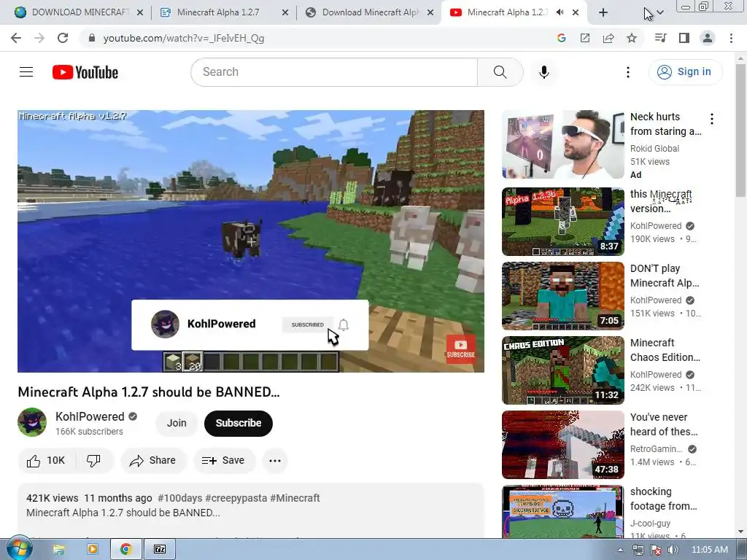Open Windows Start button
Viewport: 747px width, 560px height.
[x=19, y=550]
